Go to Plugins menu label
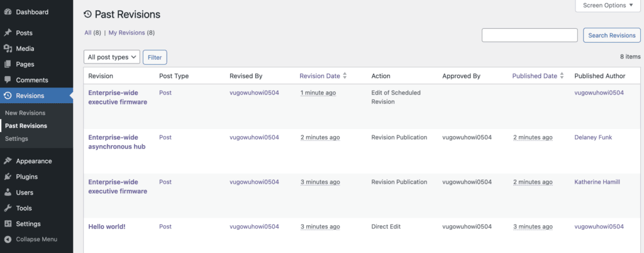This screenshot has width=644, height=253. coord(26,177)
